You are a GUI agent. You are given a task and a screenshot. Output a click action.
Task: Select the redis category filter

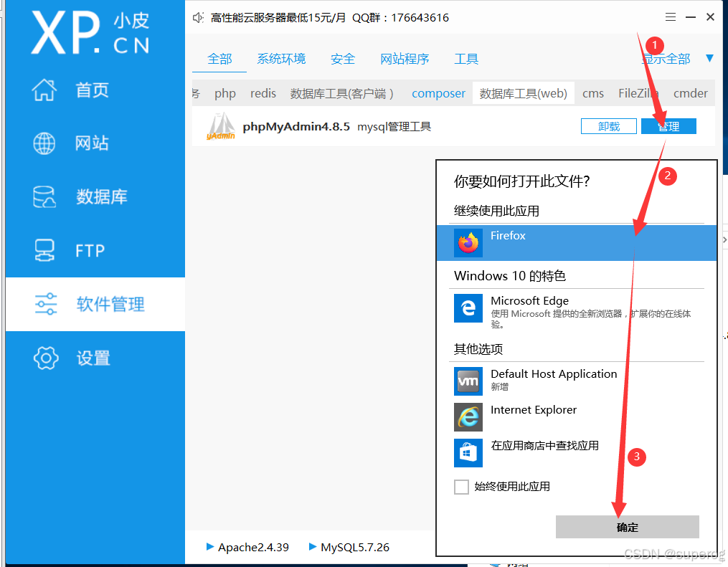click(263, 93)
